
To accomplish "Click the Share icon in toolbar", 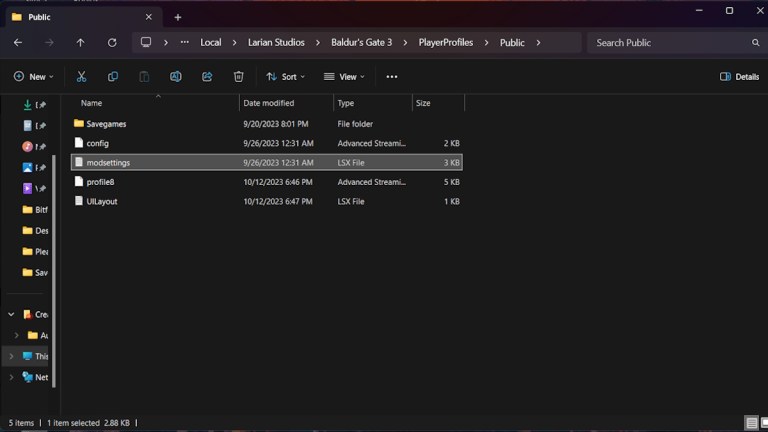I will pos(207,77).
